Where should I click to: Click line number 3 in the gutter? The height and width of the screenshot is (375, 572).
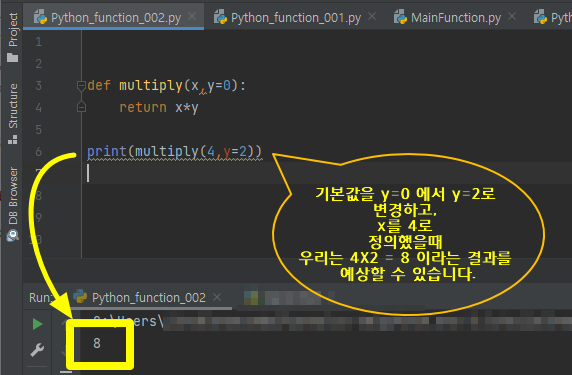pyautogui.click(x=39, y=86)
